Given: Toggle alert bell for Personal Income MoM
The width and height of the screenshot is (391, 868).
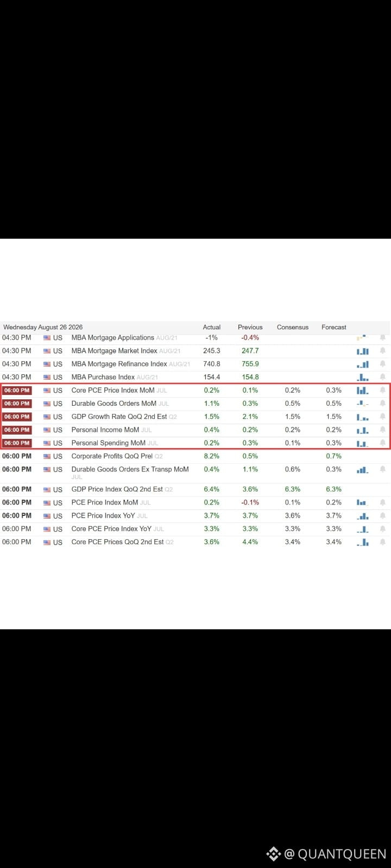Looking at the screenshot, I should coord(383,430).
